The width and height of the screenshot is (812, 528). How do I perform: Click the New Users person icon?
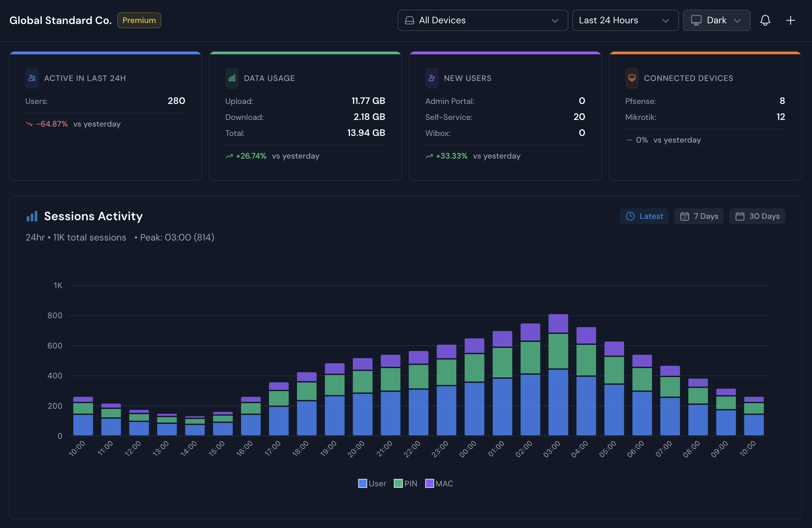point(432,78)
